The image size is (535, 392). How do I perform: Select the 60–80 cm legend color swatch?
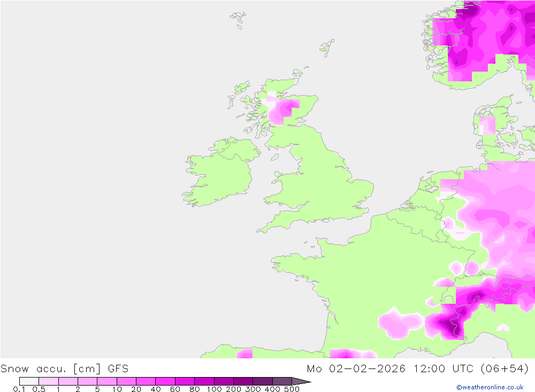pos(185,381)
